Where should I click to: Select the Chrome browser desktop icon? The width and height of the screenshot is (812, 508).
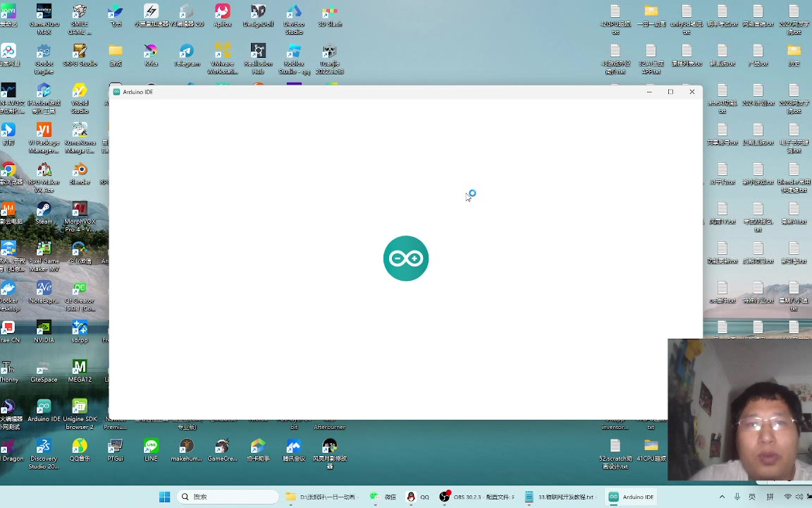coord(8,174)
